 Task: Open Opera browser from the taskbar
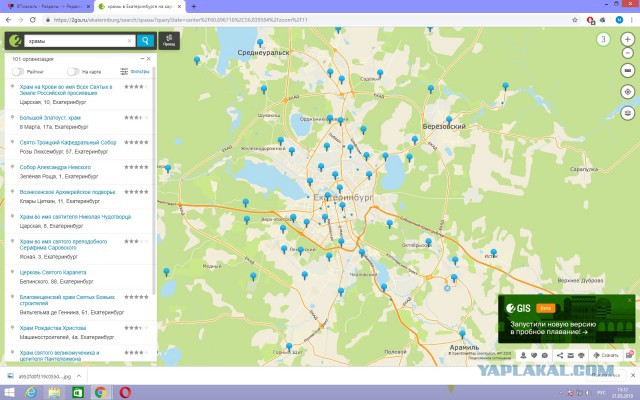point(125,393)
